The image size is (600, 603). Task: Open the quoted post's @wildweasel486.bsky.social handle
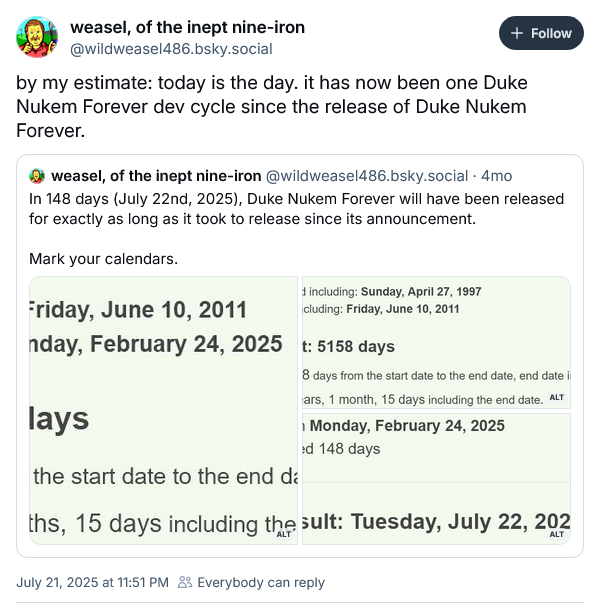pyautogui.click(x=367, y=176)
